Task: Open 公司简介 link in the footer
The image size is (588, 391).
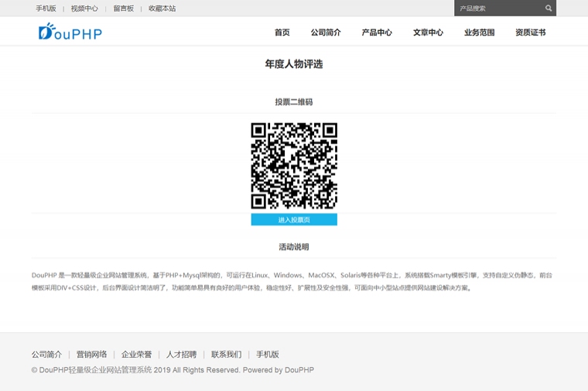Action: click(x=46, y=355)
